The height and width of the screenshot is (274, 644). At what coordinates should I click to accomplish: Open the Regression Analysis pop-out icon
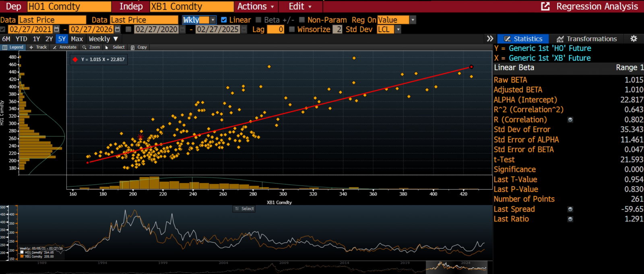545,6
